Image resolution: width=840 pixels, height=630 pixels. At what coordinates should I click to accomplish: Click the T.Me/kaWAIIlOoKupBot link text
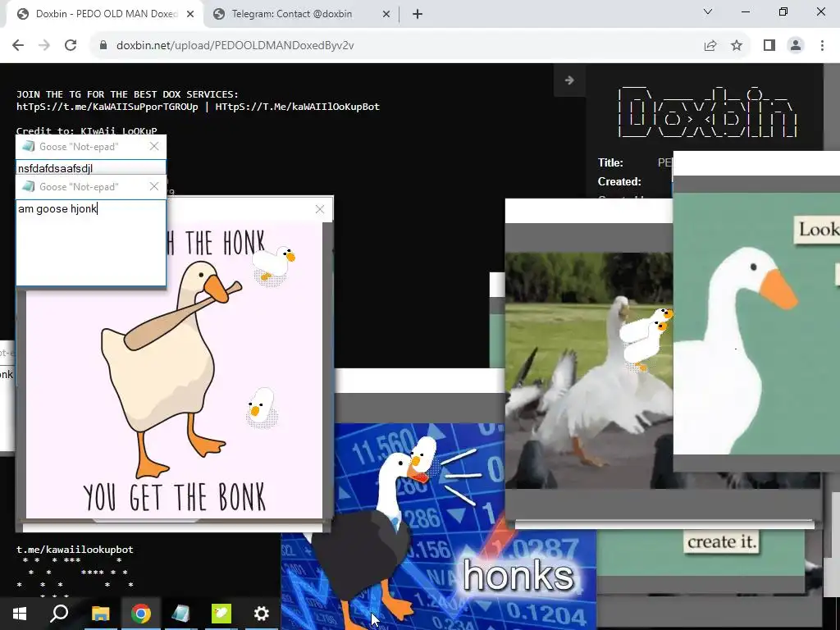pyautogui.click(x=297, y=107)
